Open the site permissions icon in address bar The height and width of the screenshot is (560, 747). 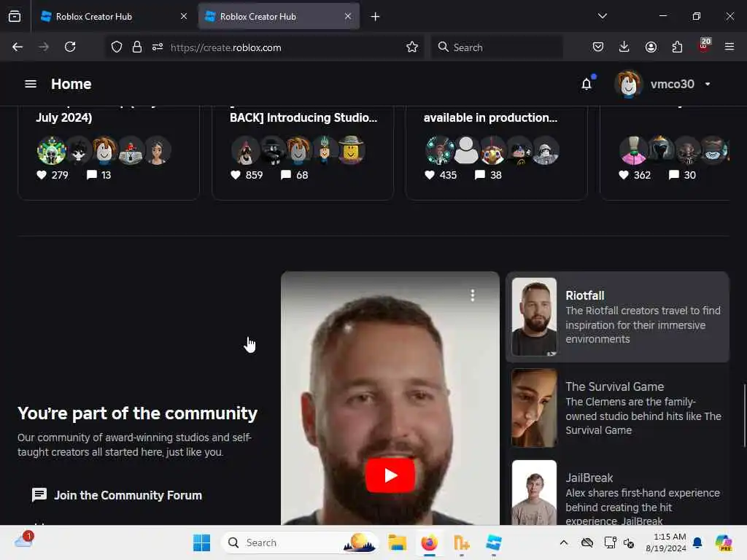(x=158, y=47)
